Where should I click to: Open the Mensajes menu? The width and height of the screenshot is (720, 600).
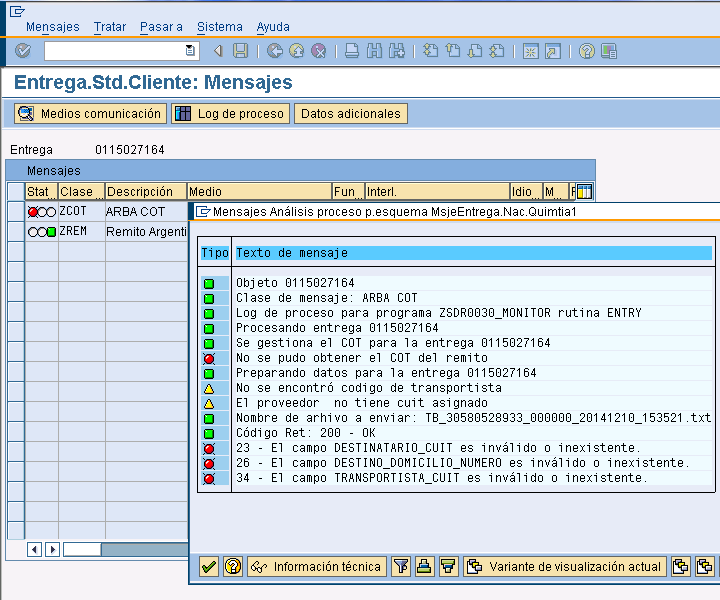pos(53,27)
